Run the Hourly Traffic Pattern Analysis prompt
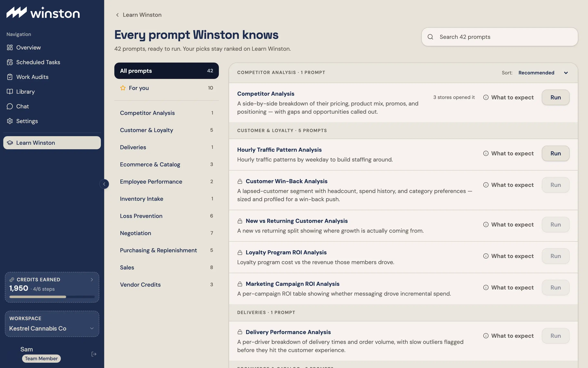588x368 pixels. [556, 153]
